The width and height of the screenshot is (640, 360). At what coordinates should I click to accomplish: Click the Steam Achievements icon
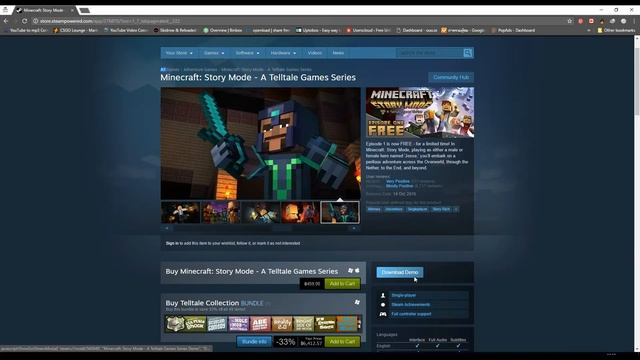click(383, 304)
